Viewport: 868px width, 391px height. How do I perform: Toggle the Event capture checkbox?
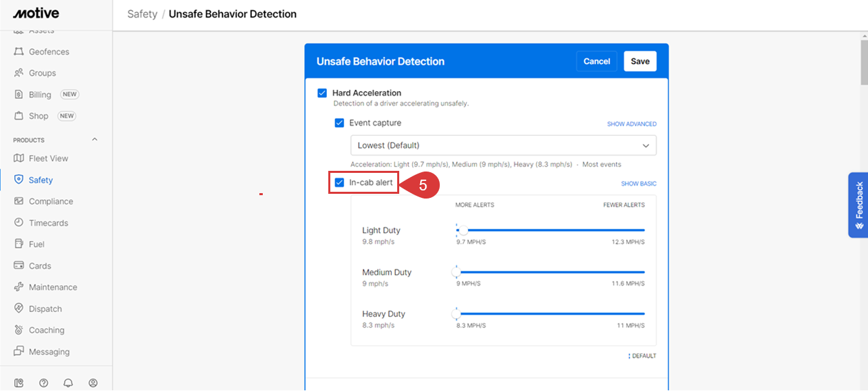340,124
